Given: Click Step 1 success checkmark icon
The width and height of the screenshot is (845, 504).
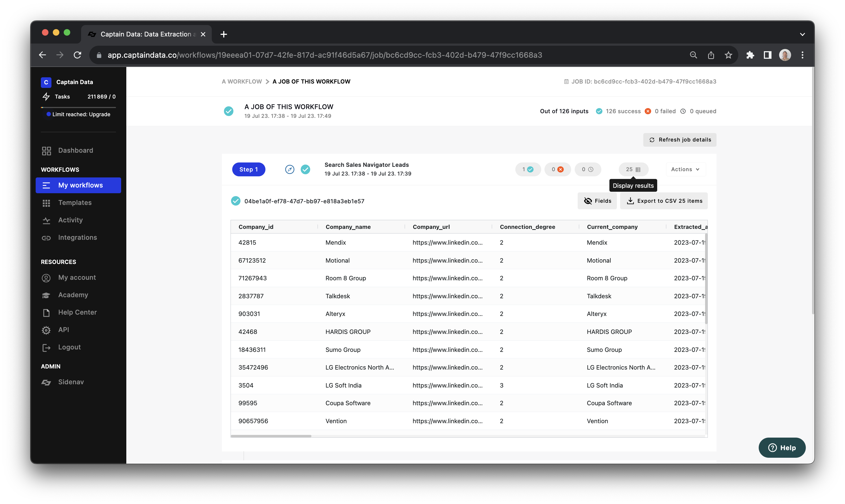Looking at the screenshot, I should pyautogui.click(x=305, y=170).
